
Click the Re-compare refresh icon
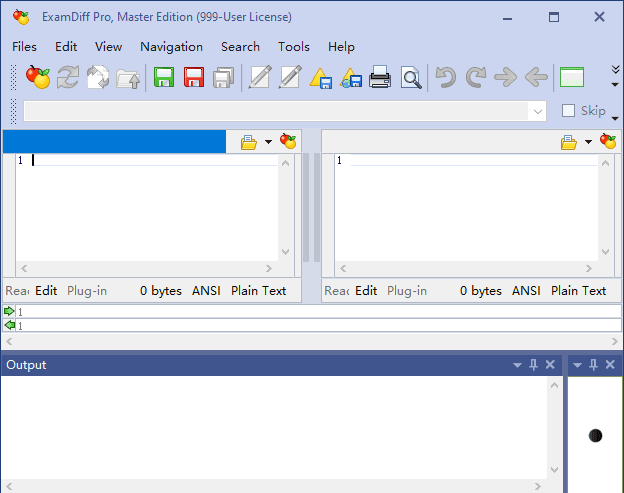[x=68, y=77]
